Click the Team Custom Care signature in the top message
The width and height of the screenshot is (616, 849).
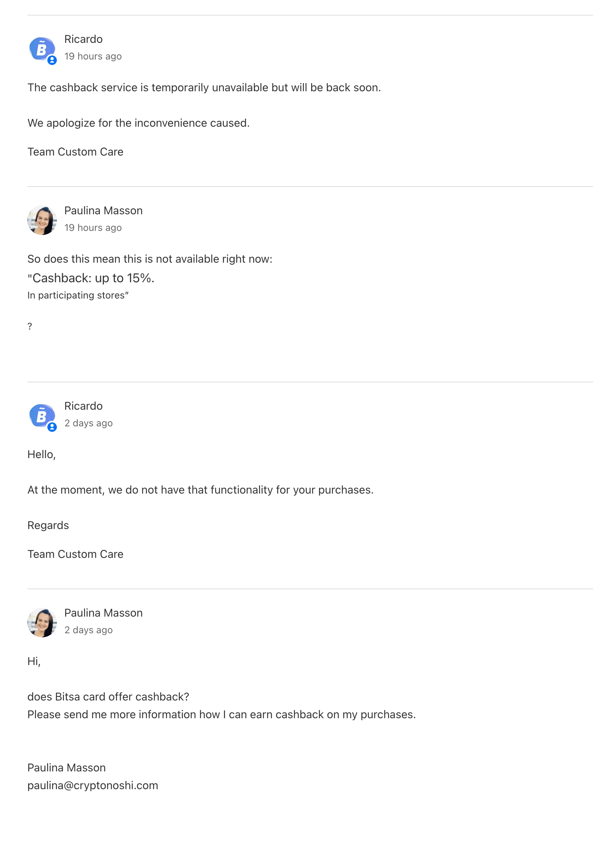(x=75, y=152)
